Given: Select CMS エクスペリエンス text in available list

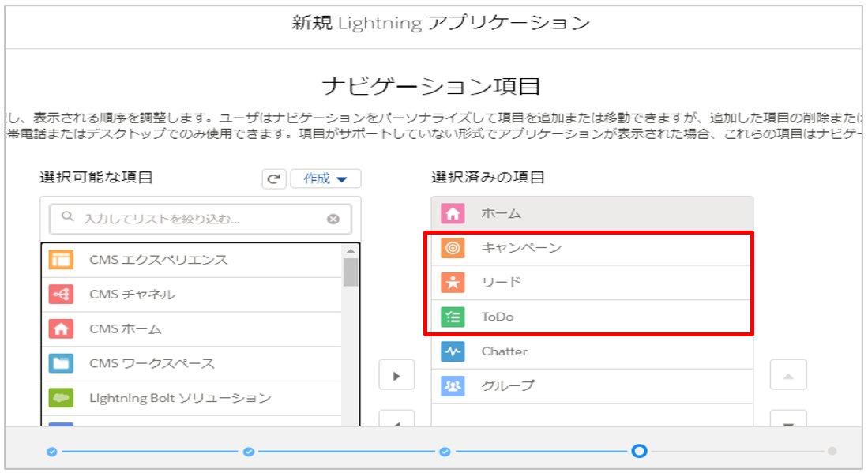Looking at the screenshot, I should coord(158,260).
